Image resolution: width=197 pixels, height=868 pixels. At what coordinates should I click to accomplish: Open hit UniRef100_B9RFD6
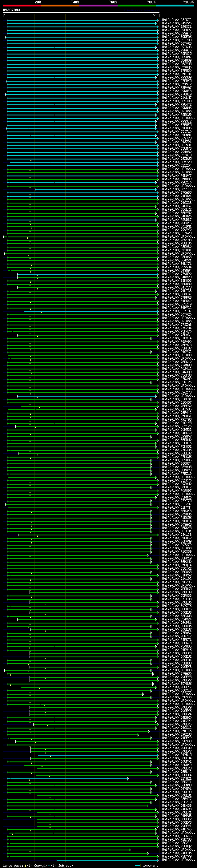coord(177,37)
